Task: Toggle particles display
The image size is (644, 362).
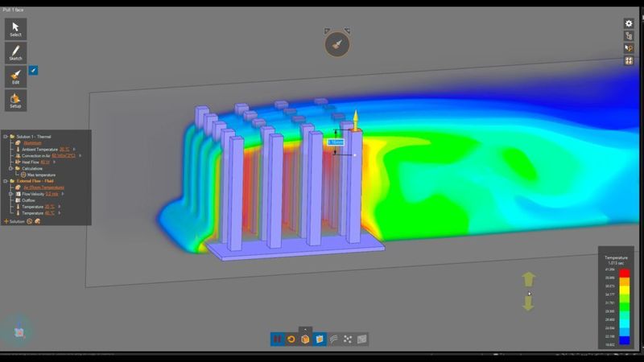Action: [348, 339]
